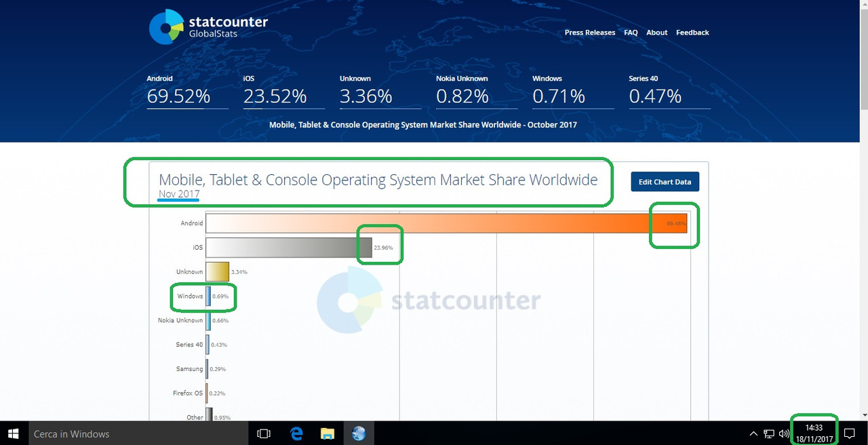This screenshot has width=868, height=445.
Task: Click the 0.66% value label
Action: [220, 321]
